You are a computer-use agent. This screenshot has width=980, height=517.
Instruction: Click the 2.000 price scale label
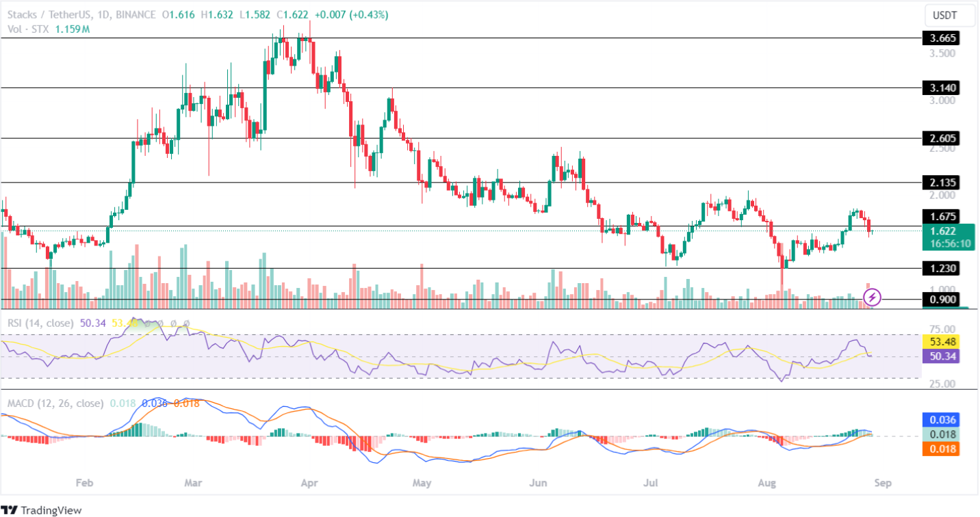coord(941,195)
